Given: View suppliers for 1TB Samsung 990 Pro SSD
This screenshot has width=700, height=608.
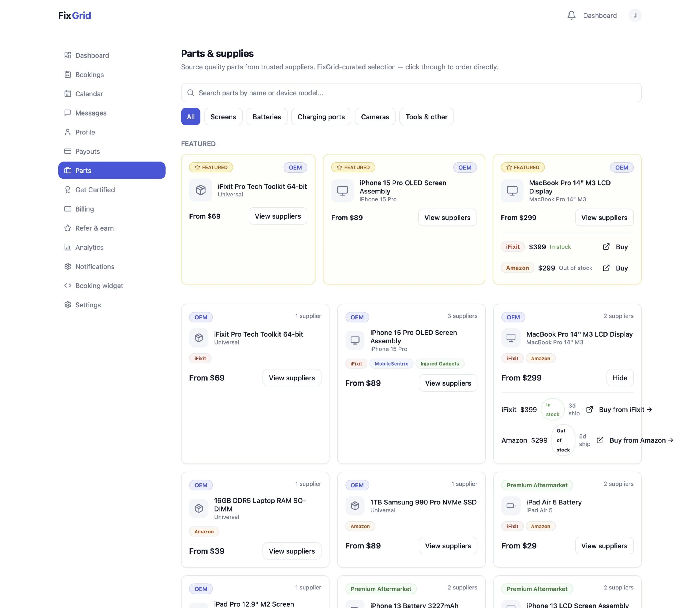Looking at the screenshot, I should click(x=448, y=546).
